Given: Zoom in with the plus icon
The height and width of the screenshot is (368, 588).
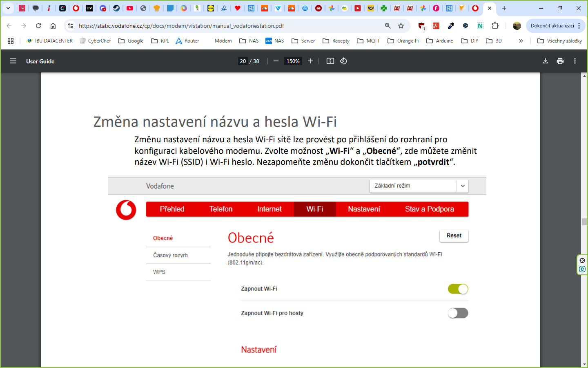Looking at the screenshot, I should tap(310, 61).
